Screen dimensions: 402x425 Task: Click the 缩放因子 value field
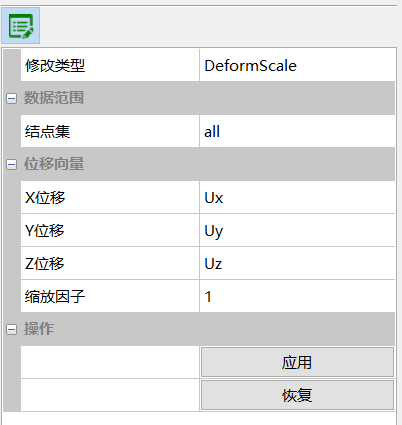297,296
